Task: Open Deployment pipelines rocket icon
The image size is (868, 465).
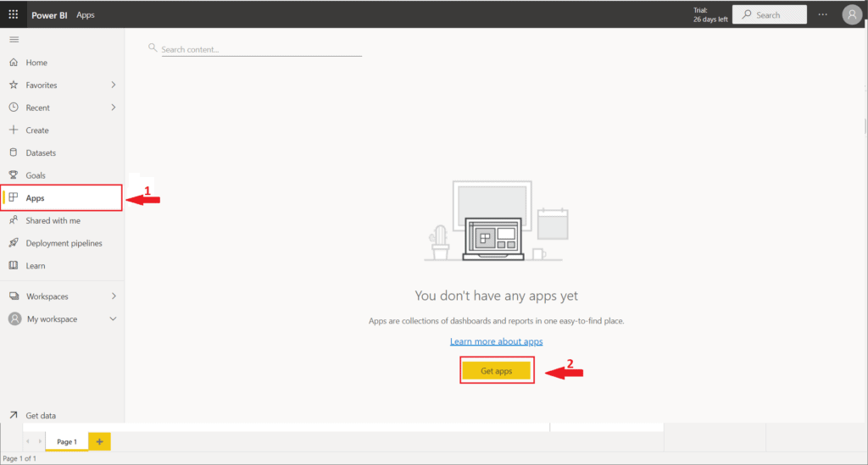Action: [x=14, y=243]
